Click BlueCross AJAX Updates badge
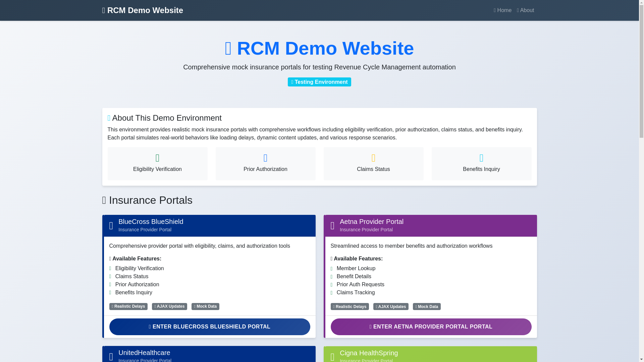 click(169, 306)
